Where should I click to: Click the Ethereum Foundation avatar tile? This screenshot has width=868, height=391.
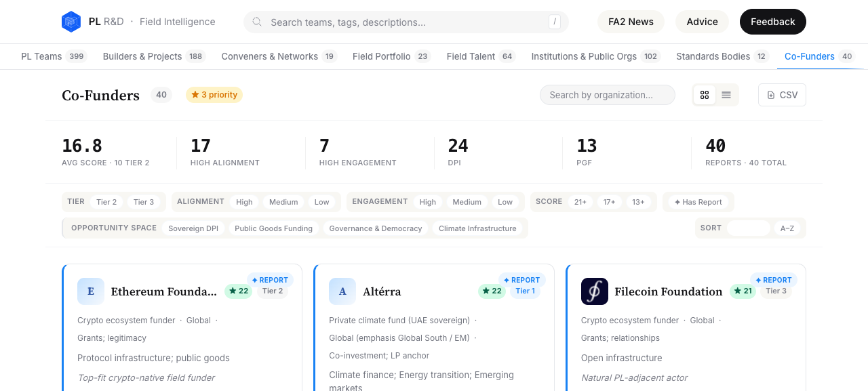[x=91, y=291]
